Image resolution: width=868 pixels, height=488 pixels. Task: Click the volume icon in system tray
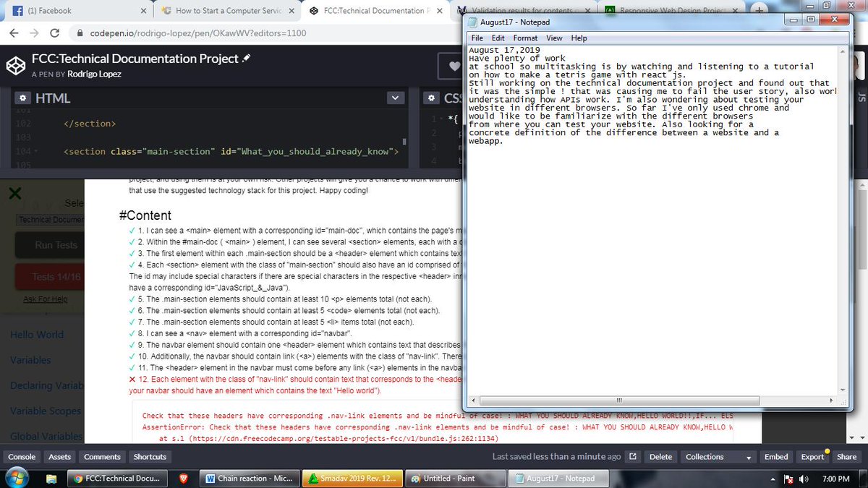coord(803,479)
